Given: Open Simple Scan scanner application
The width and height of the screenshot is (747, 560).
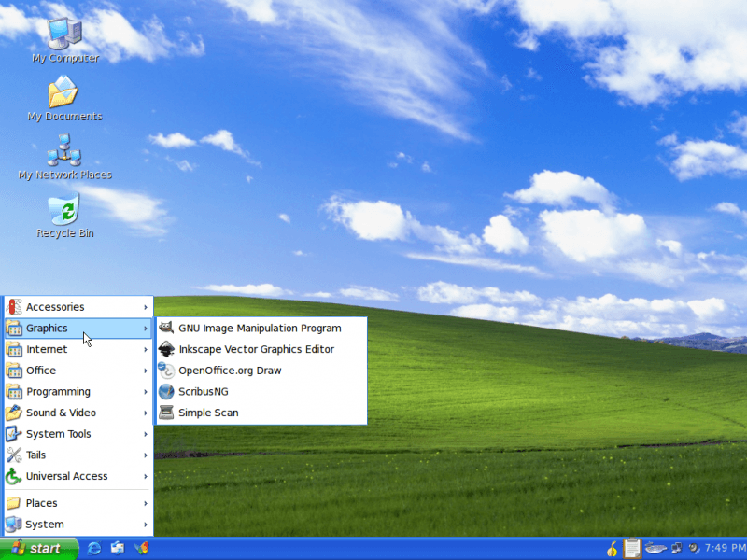Looking at the screenshot, I should (x=261, y=413).
